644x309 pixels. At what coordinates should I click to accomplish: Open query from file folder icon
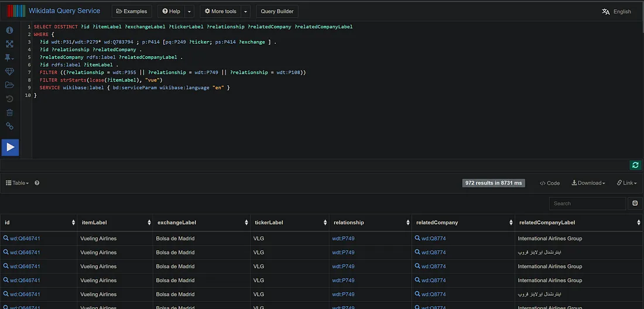click(x=9, y=85)
